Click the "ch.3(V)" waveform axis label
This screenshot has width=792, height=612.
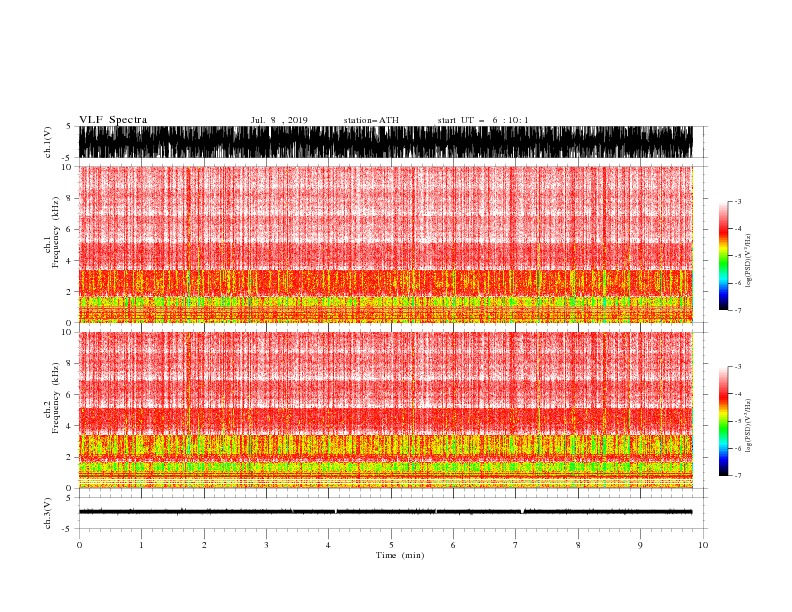[x=48, y=513]
